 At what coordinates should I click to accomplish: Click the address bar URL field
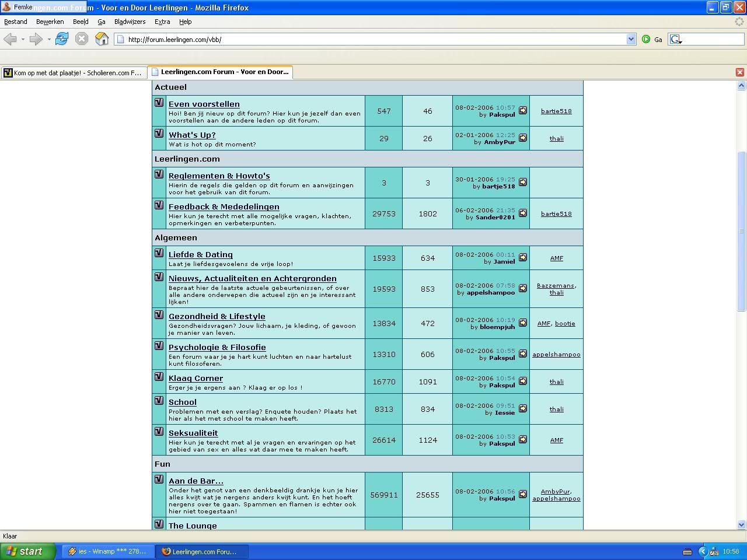375,39
